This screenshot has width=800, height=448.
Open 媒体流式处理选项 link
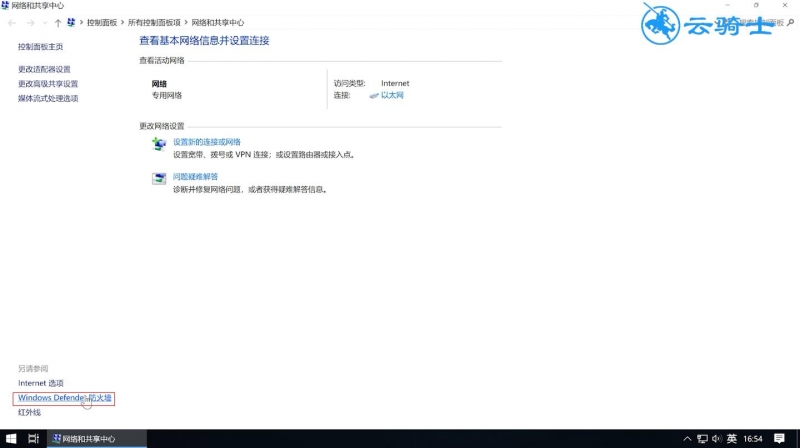pos(48,98)
